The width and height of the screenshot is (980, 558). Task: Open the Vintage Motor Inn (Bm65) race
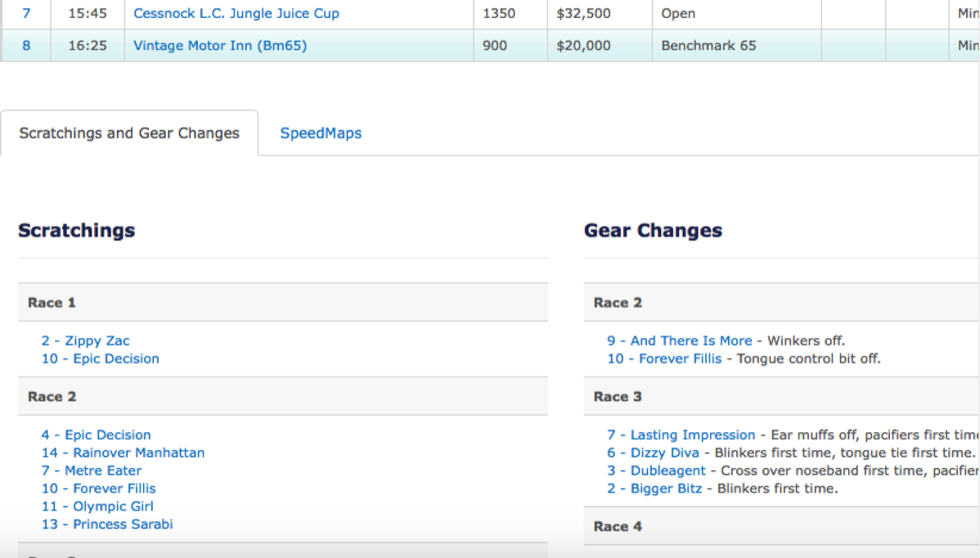219,46
